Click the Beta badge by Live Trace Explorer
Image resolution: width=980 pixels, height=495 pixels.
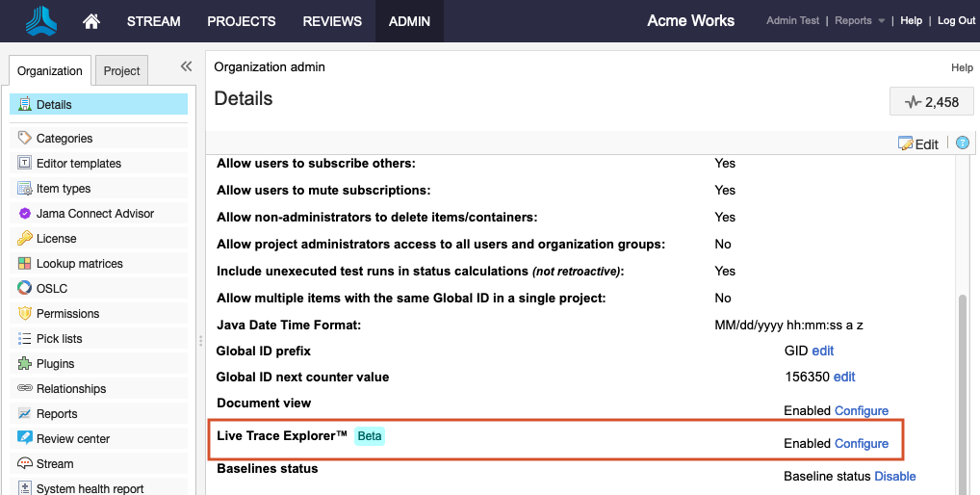tap(370, 436)
